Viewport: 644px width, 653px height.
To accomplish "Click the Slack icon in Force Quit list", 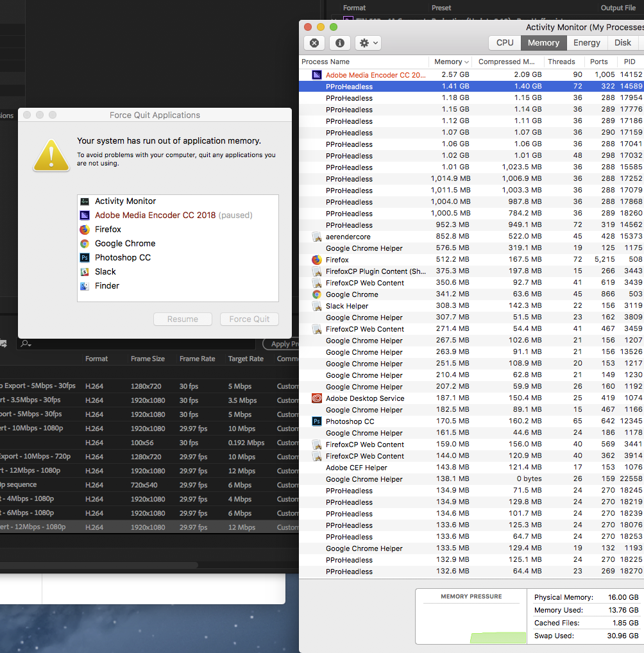I will coord(85,272).
